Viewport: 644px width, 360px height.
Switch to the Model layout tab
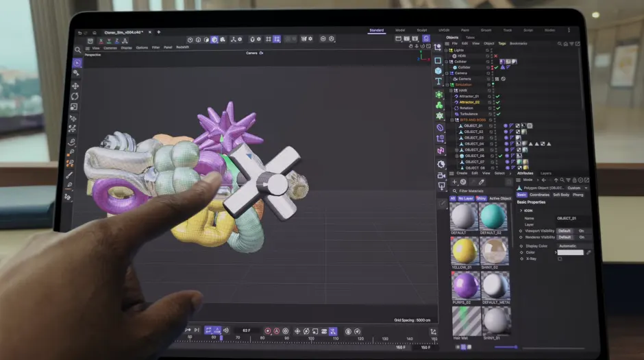pyautogui.click(x=400, y=30)
